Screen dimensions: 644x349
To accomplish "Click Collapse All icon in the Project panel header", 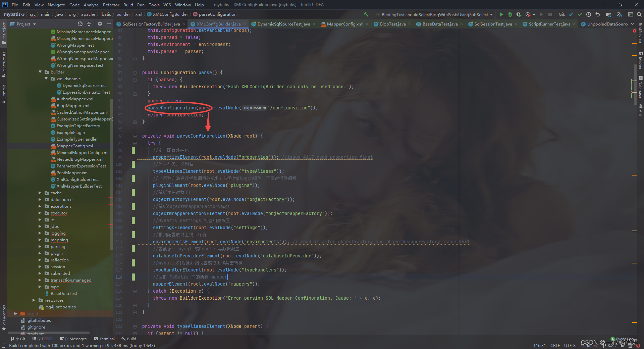I will [x=89, y=24].
